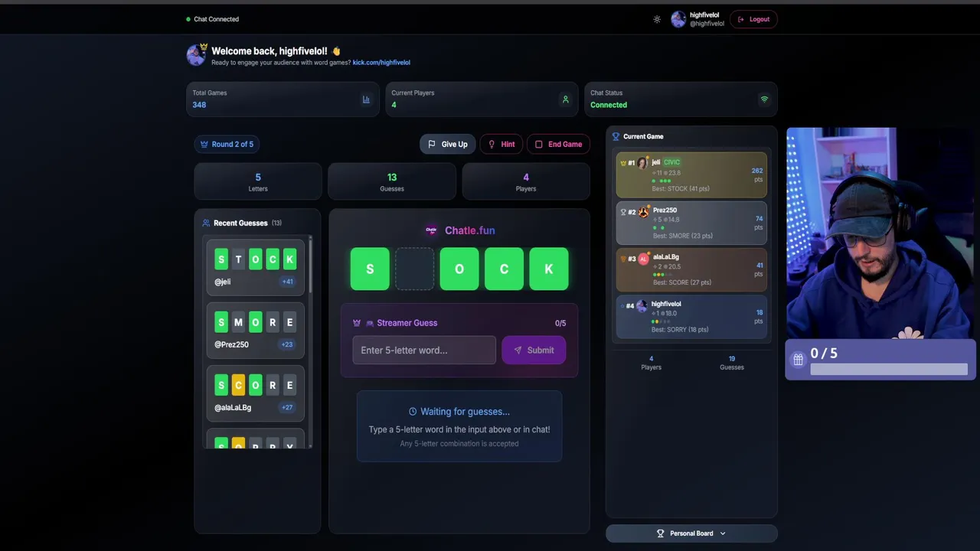Select the #3 alaLaLBg leaderboard row

(x=691, y=269)
